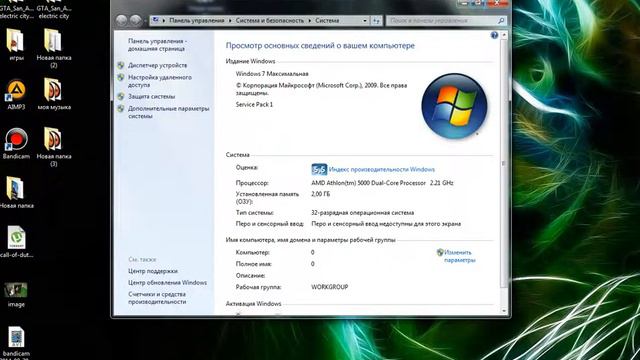Viewport: 640px width, 360px height.
Task: Click the address bar computer icon
Action: 156,20
